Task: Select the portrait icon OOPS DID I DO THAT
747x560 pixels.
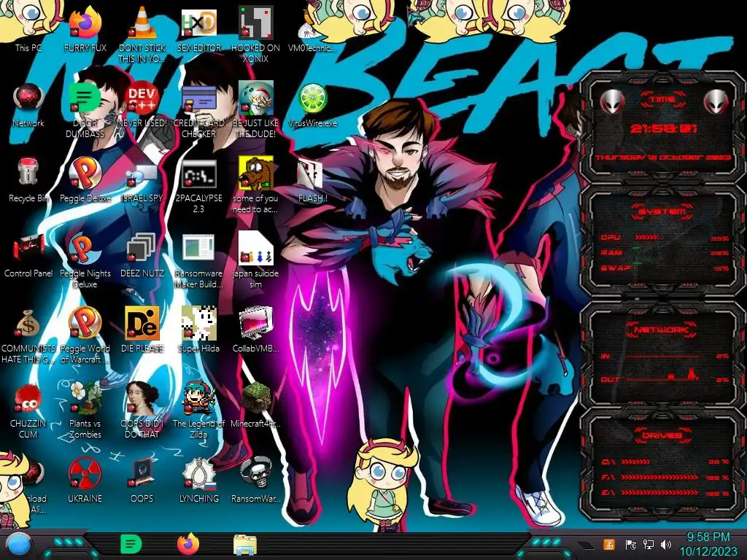Action: [142, 411]
